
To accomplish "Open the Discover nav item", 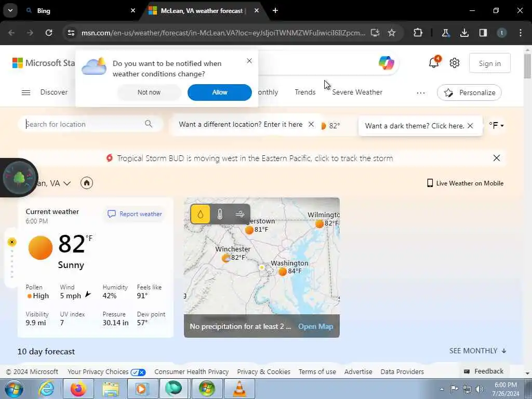I will click(54, 92).
